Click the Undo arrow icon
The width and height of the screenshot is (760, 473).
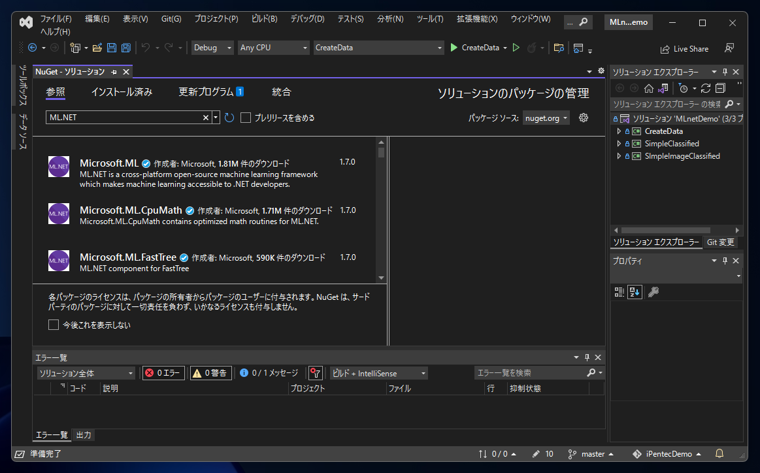145,47
